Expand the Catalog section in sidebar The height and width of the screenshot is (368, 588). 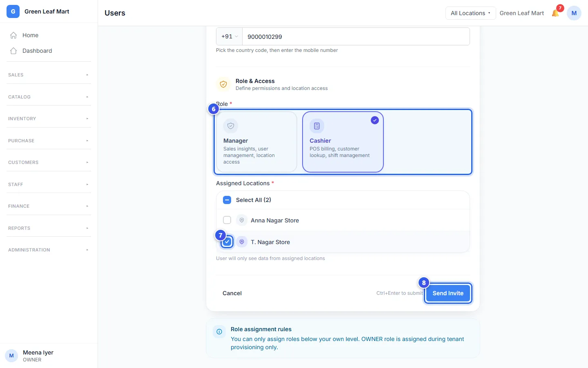(49, 97)
